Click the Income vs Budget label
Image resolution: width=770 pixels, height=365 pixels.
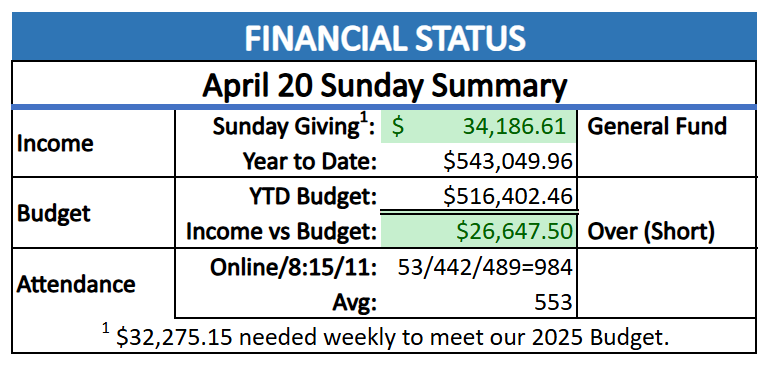pos(281,232)
